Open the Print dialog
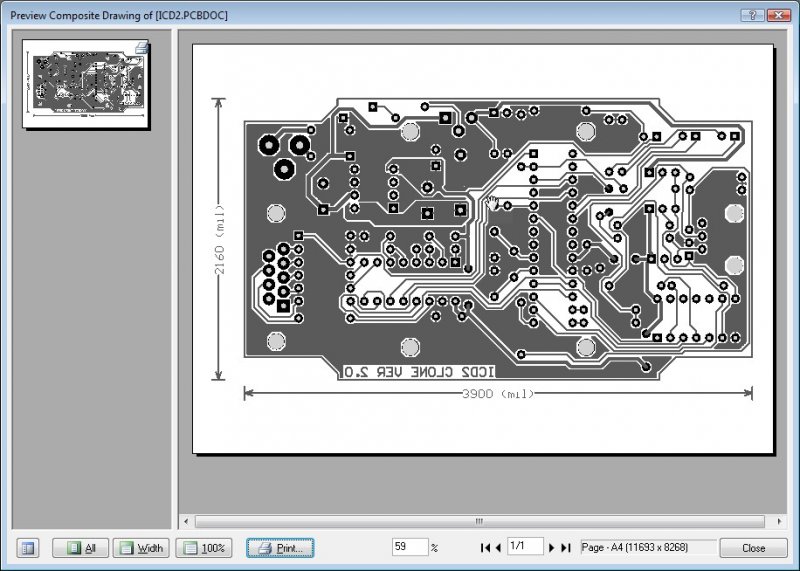This screenshot has height=571, width=800. [x=280, y=548]
